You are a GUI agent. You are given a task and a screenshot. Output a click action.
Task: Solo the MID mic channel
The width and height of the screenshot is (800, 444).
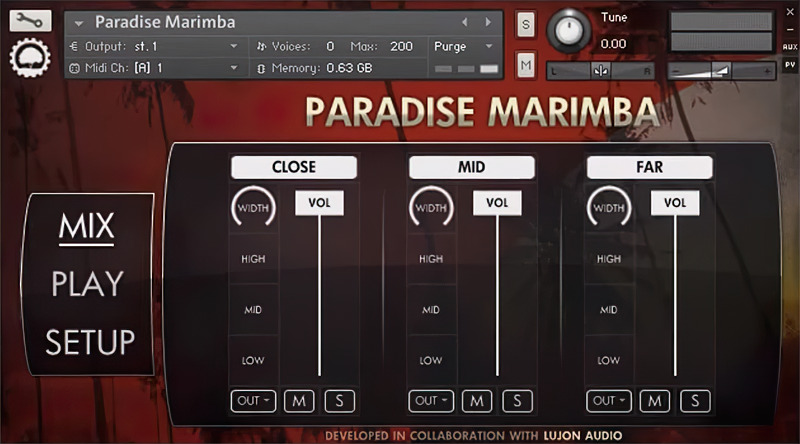(x=517, y=401)
